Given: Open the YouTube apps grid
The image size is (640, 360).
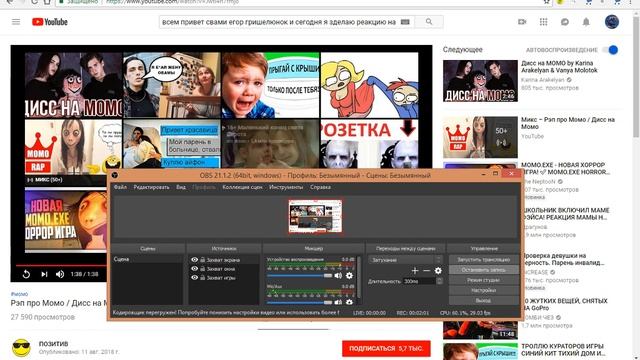Looking at the screenshot, I should click(x=543, y=22).
